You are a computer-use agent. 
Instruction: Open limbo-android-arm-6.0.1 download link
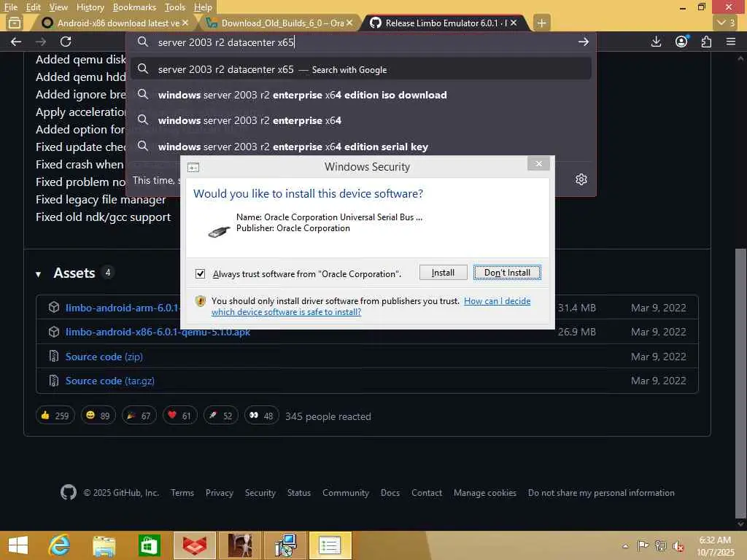(123, 308)
